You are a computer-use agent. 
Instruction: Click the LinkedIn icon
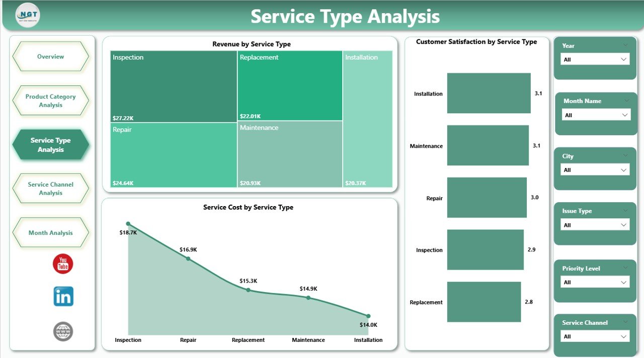(x=62, y=296)
